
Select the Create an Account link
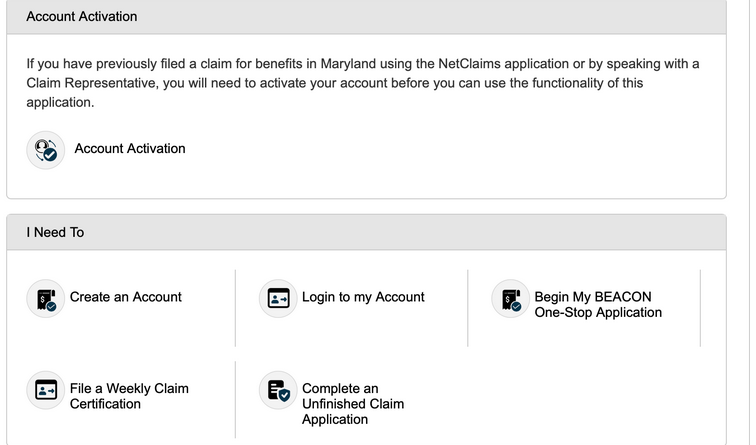click(x=125, y=297)
